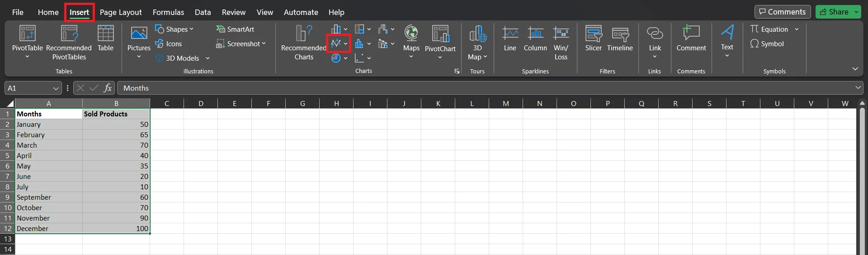Screen dimensions: 868x255
Task: Open the Automate tab
Action: click(x=301, y=12)
